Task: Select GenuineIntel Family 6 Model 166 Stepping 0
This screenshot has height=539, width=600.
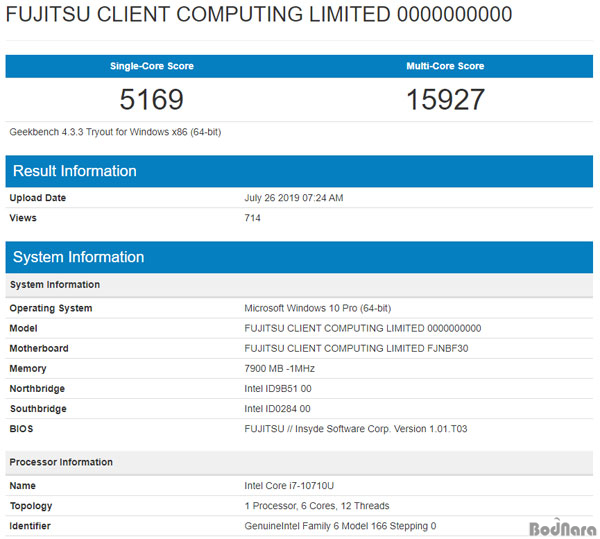Action: (340, 526)
